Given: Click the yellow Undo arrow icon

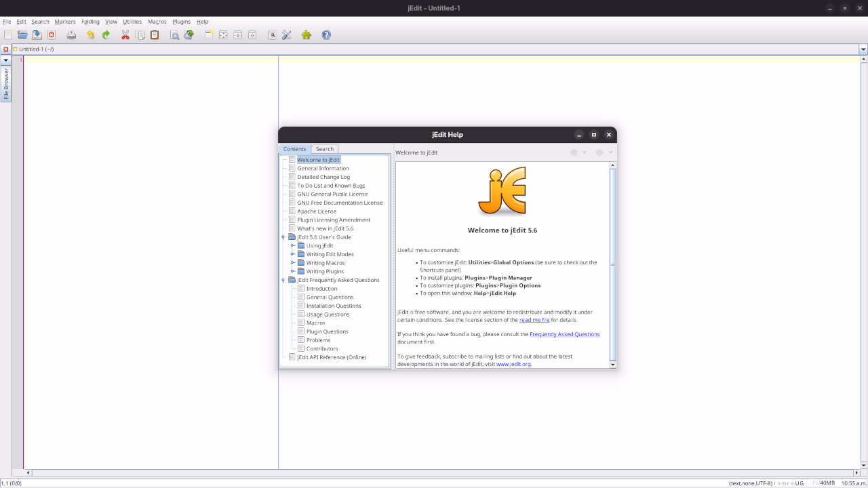Looking at the screenshot, I should [91, 35].
